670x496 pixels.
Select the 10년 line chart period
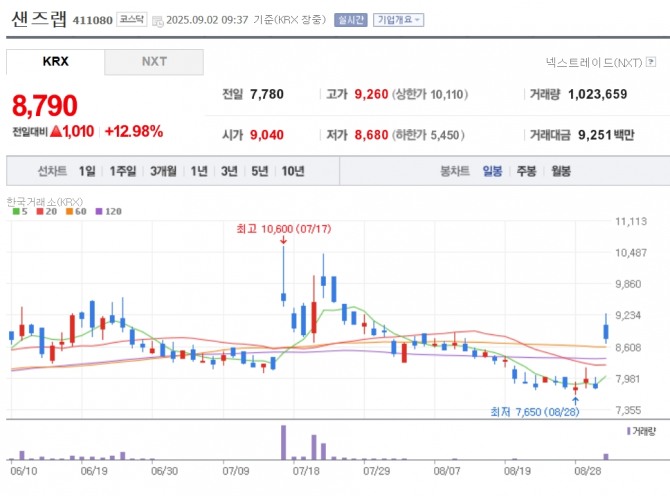(293, 171)
